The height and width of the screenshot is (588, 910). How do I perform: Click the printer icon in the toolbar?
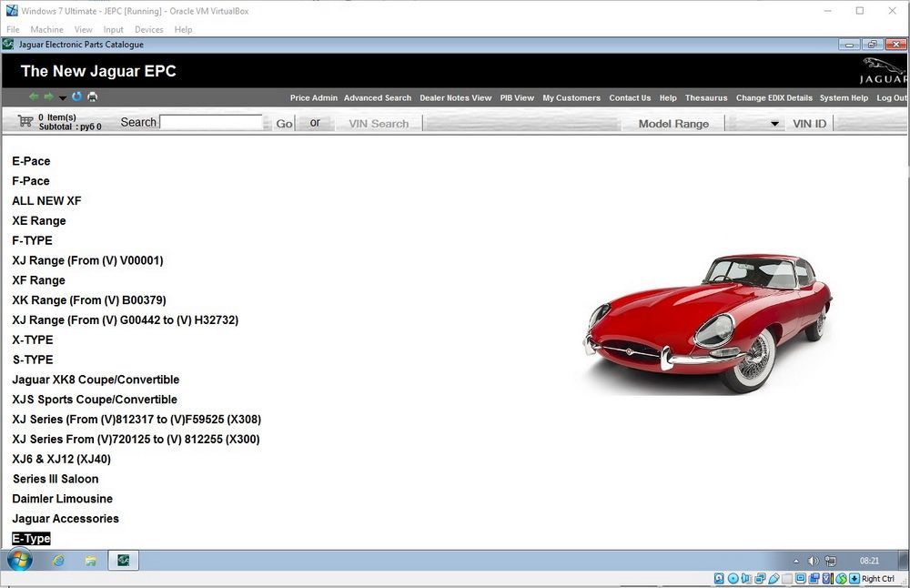92,97
